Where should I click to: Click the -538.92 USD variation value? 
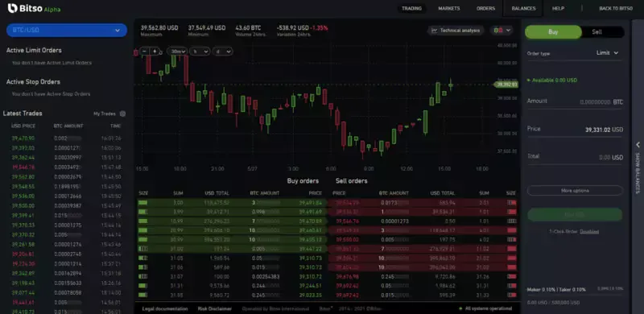[x=293, y=28]
